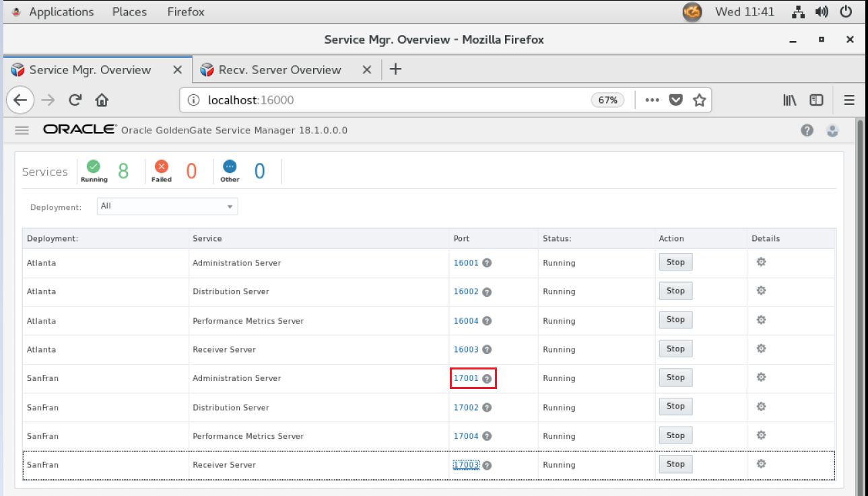Click help icon beside port 17002
This screenshot has height=496, width=868.
coord(486,407)
